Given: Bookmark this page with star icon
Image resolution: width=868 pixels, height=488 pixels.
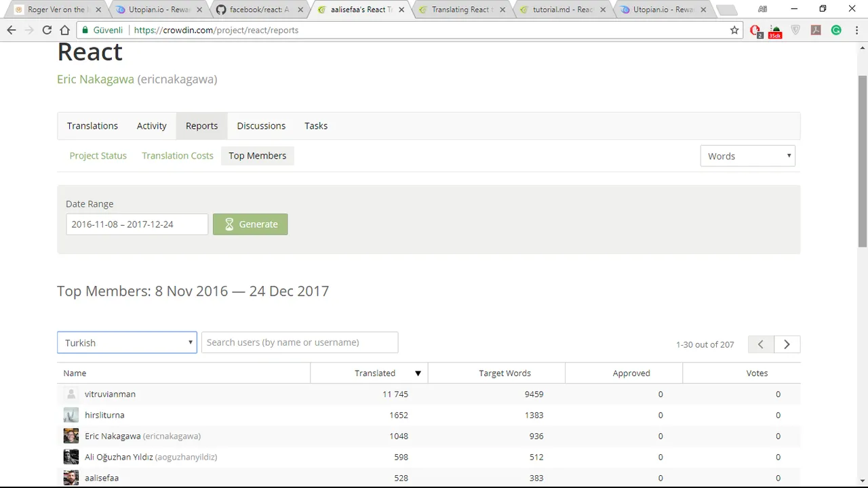Looking at the screenshot, I should [734, 30].
